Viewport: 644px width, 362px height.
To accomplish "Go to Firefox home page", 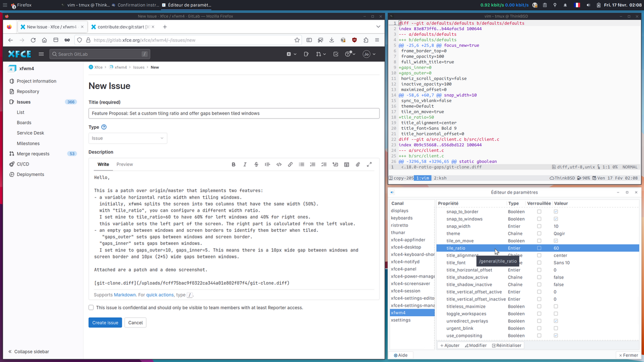I will [x=44, y=40].
